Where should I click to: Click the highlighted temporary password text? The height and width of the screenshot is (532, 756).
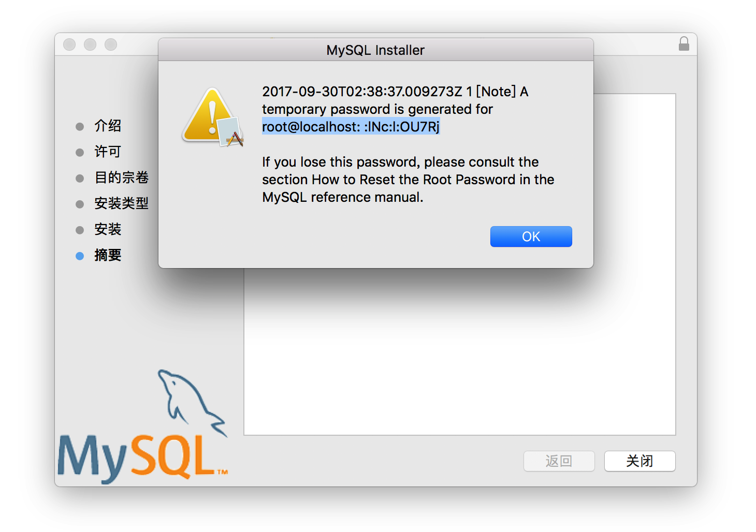coord(351,126)
